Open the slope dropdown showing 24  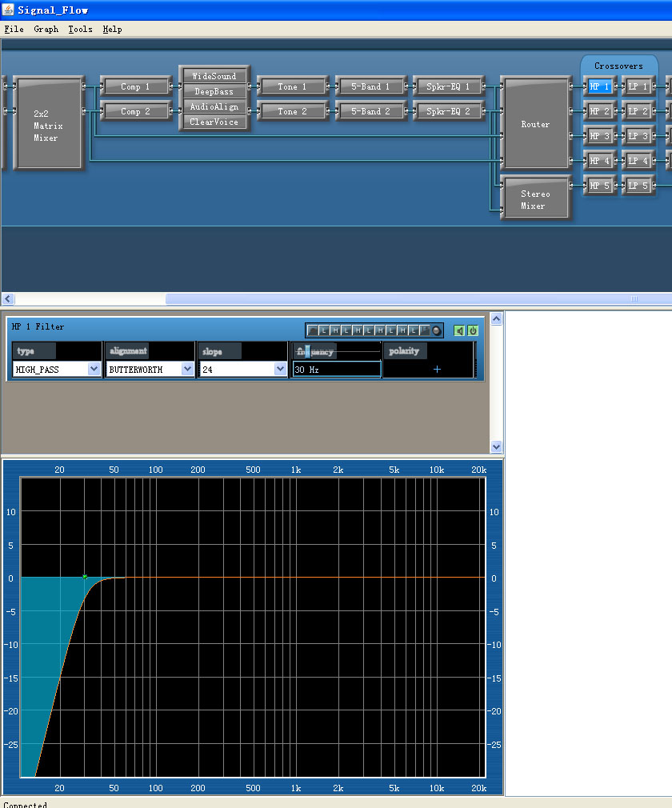(x=242, y=370)
